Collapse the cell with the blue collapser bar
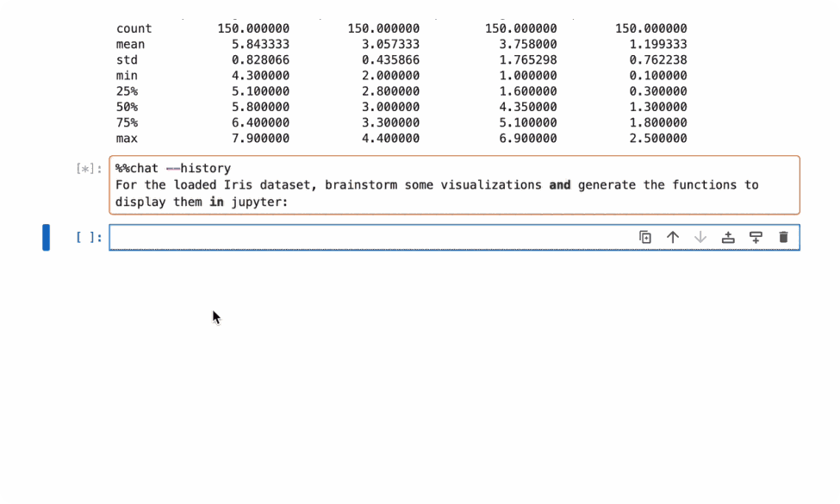This screenshot has width=840, height=504. pyautogui.click(x=46, y=236)
